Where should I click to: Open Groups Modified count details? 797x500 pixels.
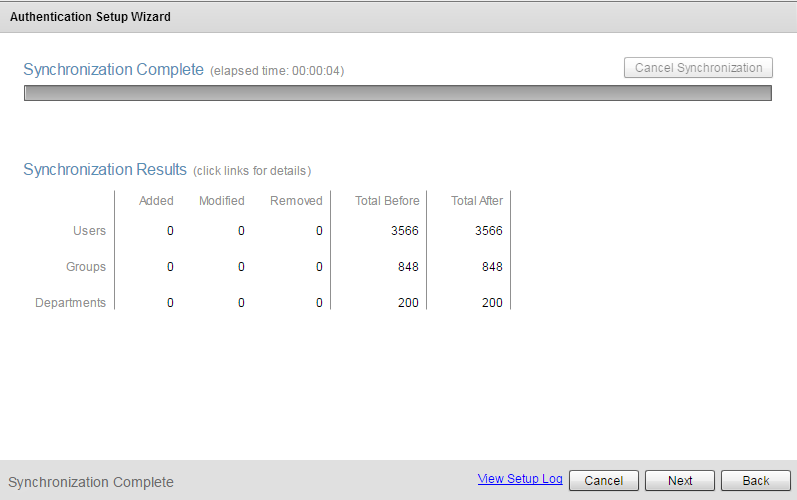[x=241, y=267]
